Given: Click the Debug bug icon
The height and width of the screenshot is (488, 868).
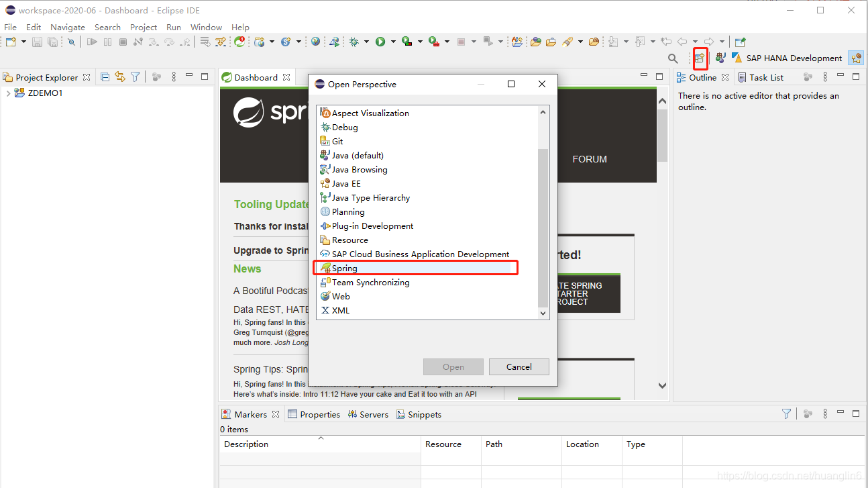Looking at the screenshot, I should 354,42.
